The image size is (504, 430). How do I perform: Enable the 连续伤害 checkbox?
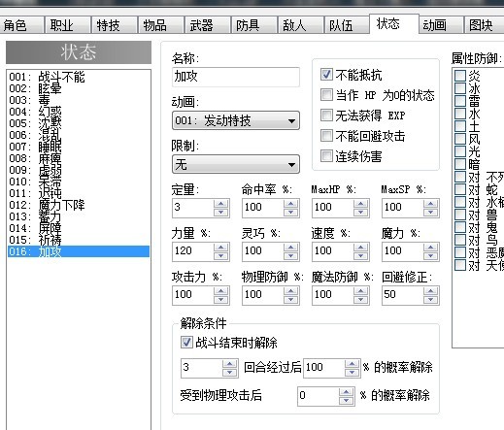coord(326,155)
